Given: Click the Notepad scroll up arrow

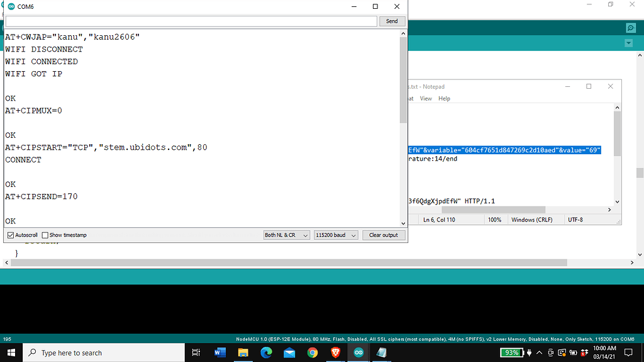Looking at the screenshot, I should [x=618, y=108].
